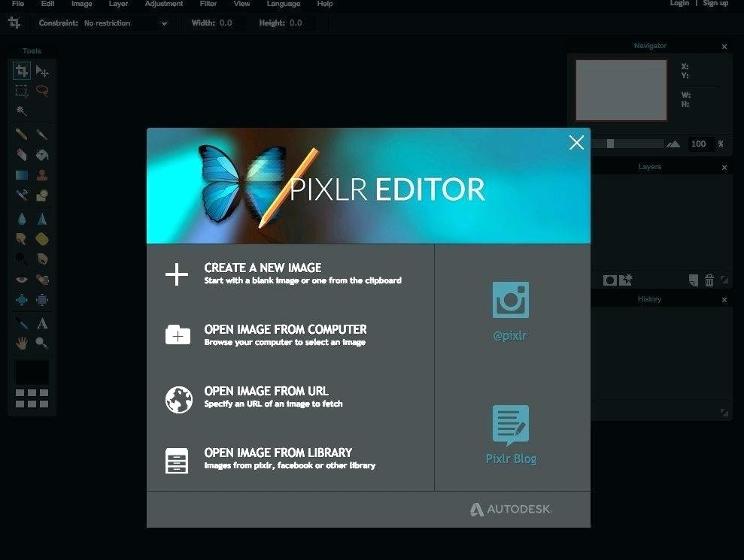Click the foreground color swatch in Tools

pos(32,372)
